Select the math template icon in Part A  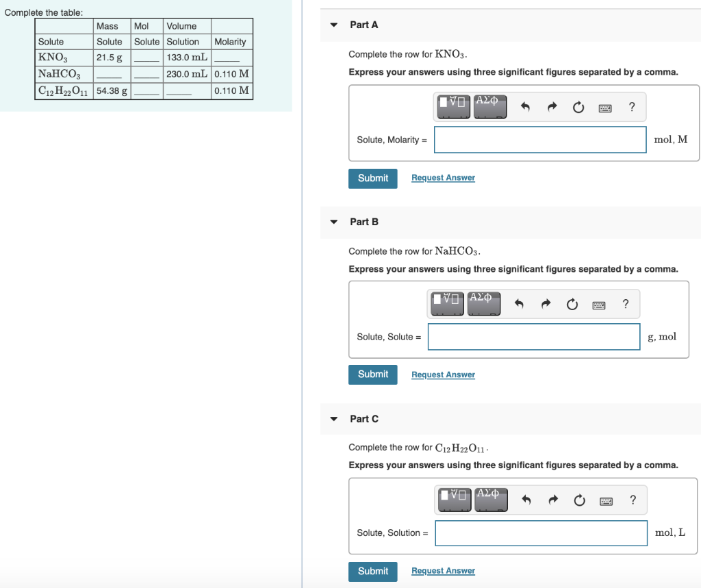point(453,107)
